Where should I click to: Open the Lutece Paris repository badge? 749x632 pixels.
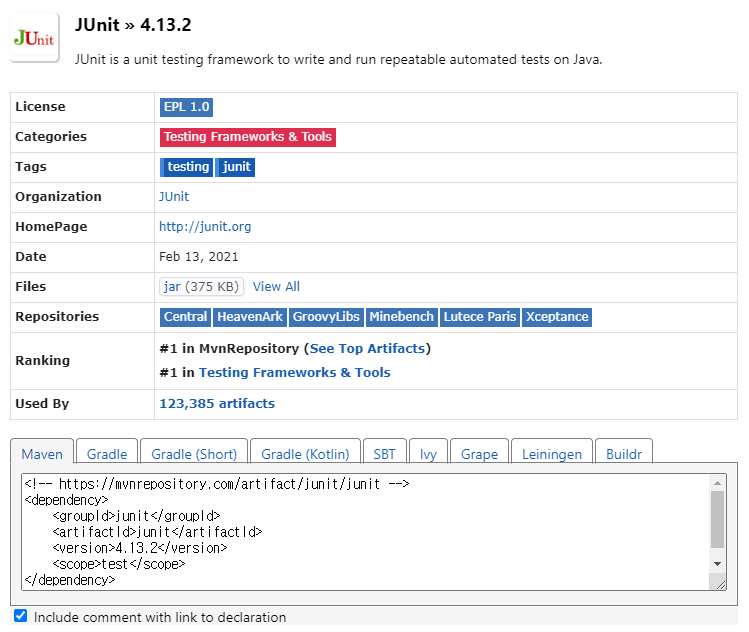pos(480,317)
